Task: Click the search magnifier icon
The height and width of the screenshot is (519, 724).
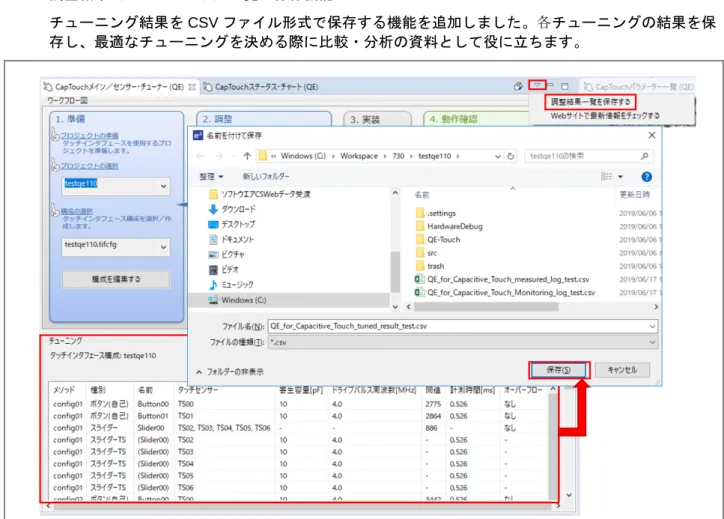Action: point(645,156)
